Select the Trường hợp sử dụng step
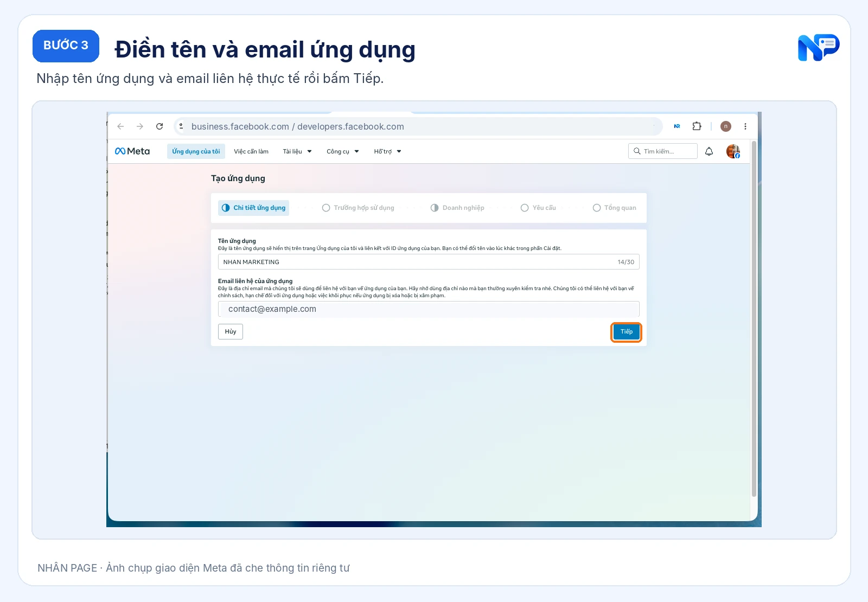This screenshot has width=868, height=602. (358, 208)
